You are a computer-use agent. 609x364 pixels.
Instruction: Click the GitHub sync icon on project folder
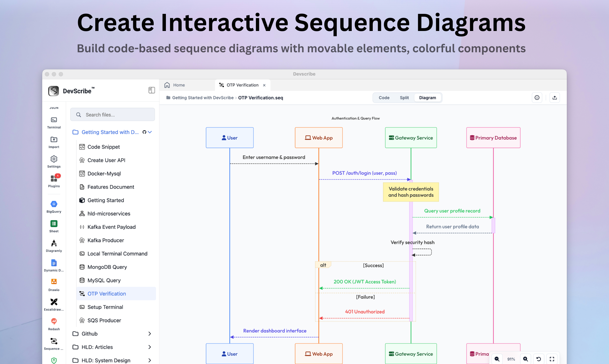pyautogui.click(x=144, y=132)
